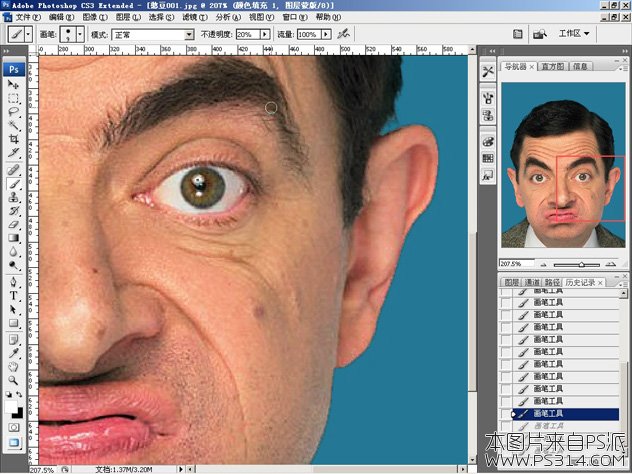Click the background color swatch
Screen dimensions: 632x474
tap(19, 414)
